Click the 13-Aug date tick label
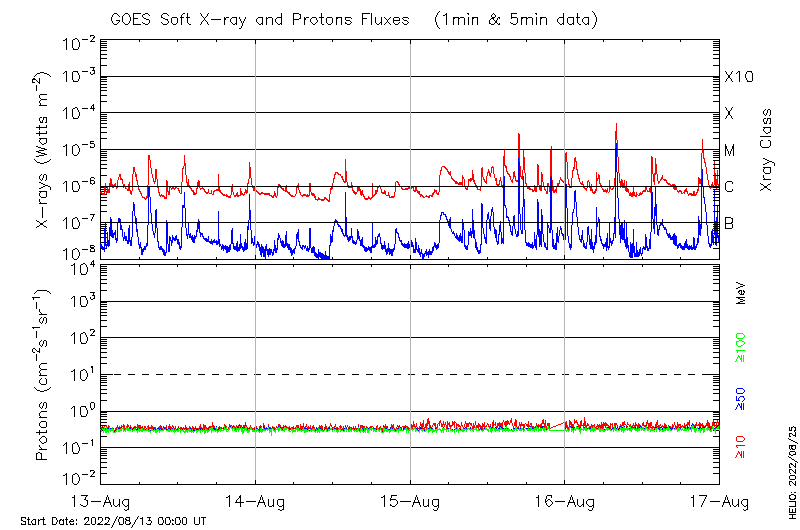Viewport: 800px width, 530px height. click(x=101, y=500)
